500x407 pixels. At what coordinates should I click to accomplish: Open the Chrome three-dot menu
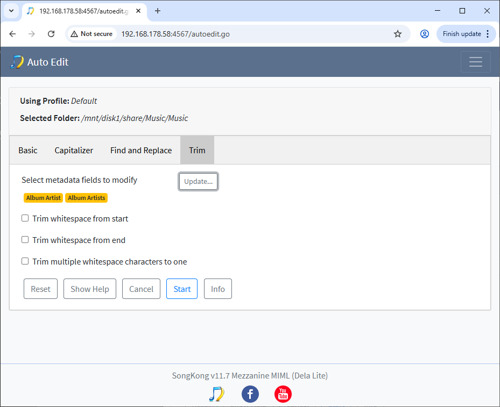tap(488, 34)
